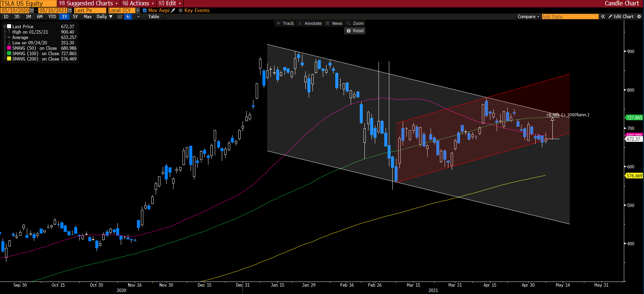Viewport: 644px width, 294px height.
Task: Click the Add Data input field
Action: [570, 16]
